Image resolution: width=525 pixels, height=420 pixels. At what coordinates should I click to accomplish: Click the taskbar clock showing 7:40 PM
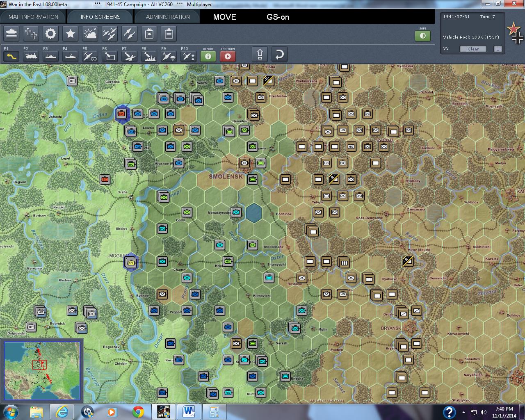tap(504, 409)
